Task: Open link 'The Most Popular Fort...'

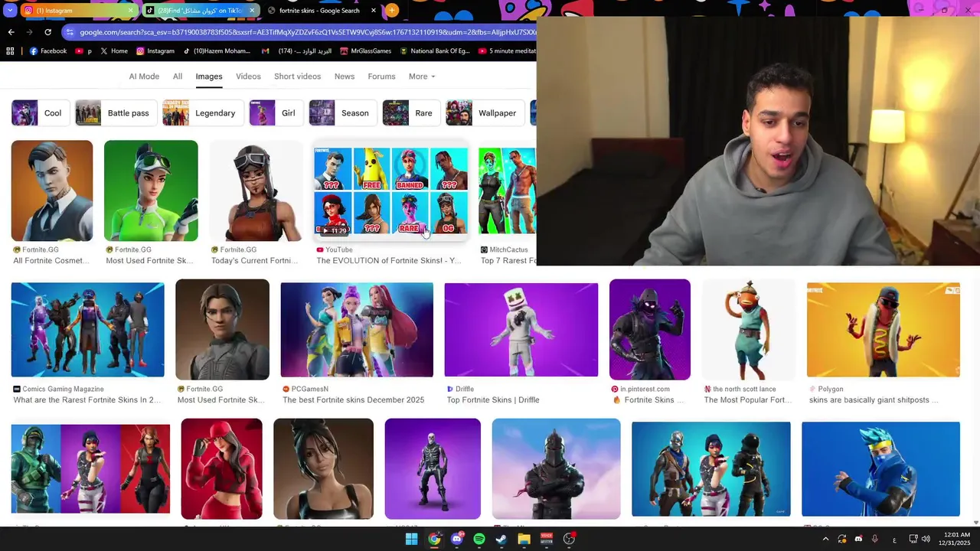Action: [x=747, y=400]
